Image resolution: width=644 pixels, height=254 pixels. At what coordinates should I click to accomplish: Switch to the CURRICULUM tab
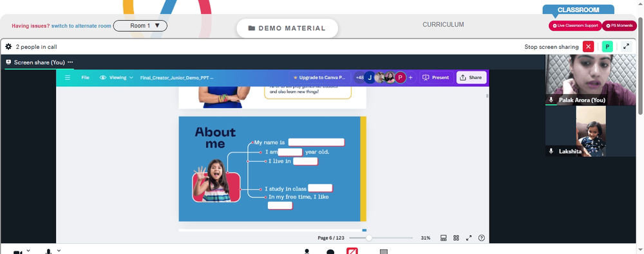[443, 24]
